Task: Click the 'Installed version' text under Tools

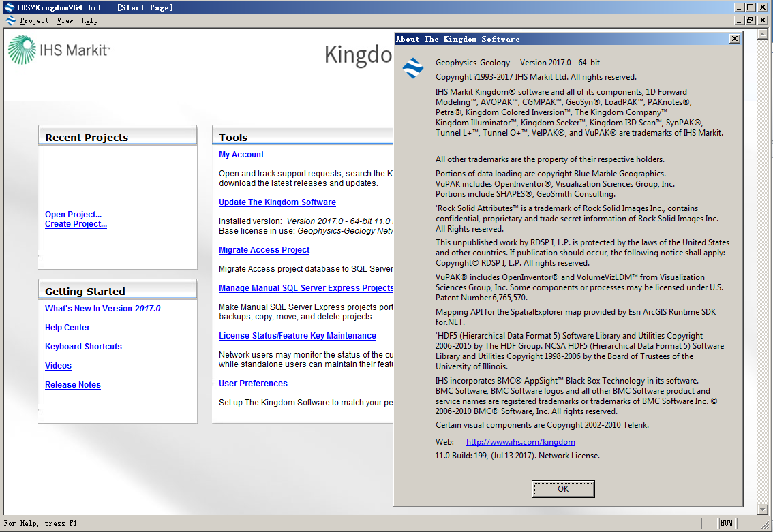Action: pos(250,221)
